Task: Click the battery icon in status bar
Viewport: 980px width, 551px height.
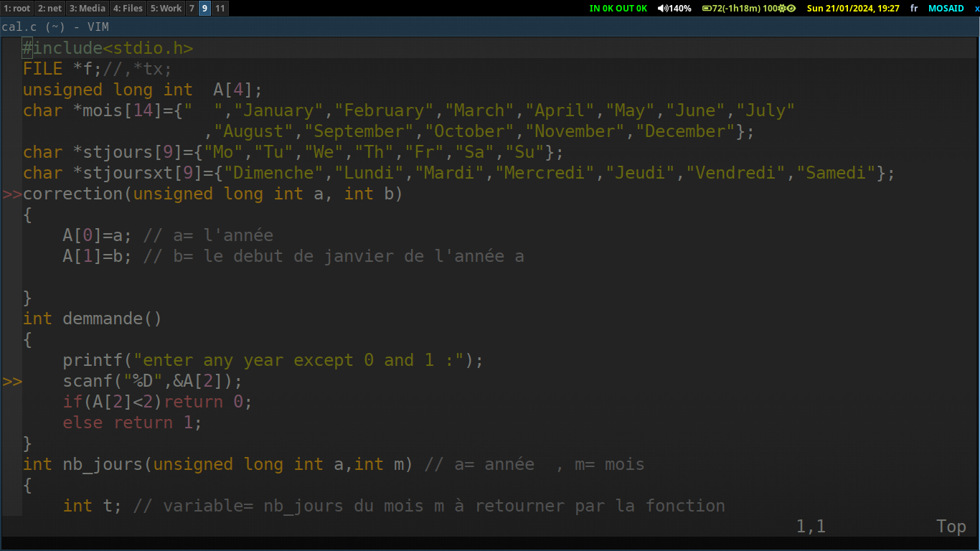Action: (x=707, y=9)
